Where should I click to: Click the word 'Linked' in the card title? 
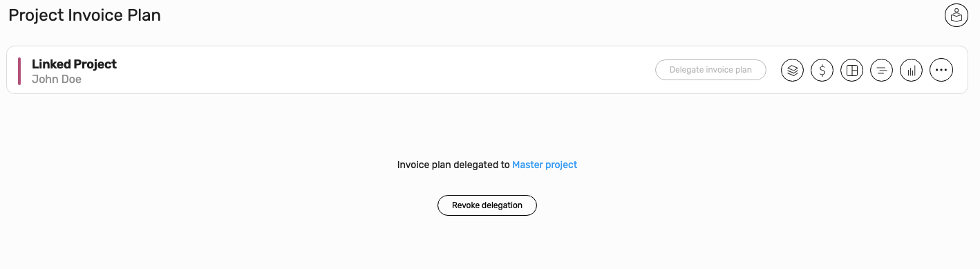coord(51,64)
